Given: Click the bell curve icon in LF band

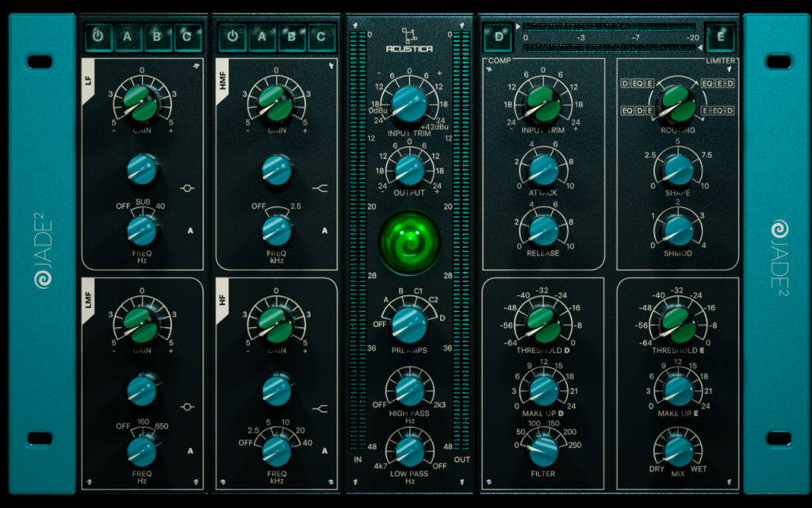Looking at the screenshot, I should click(187, 188).
